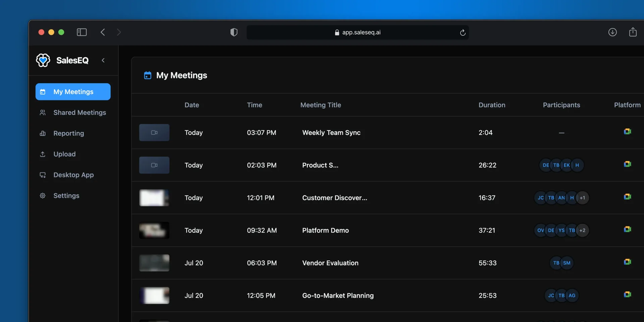This screenshot has width=644, height=322.
Task: Click Google Meet icon for Product S... row
Action: click(627, 164)
